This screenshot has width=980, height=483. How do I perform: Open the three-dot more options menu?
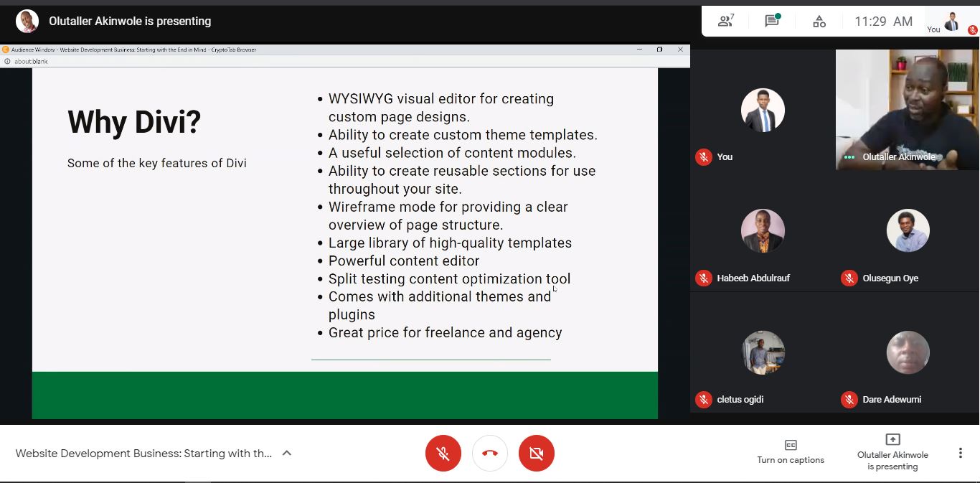click(960, 453)
